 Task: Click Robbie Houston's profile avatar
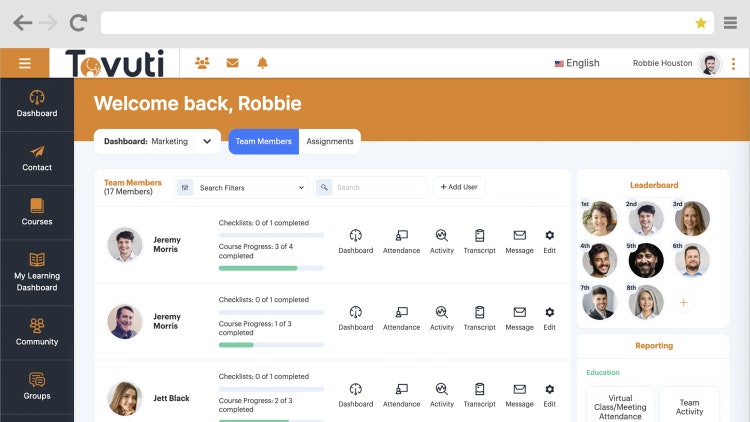[709, 63]
